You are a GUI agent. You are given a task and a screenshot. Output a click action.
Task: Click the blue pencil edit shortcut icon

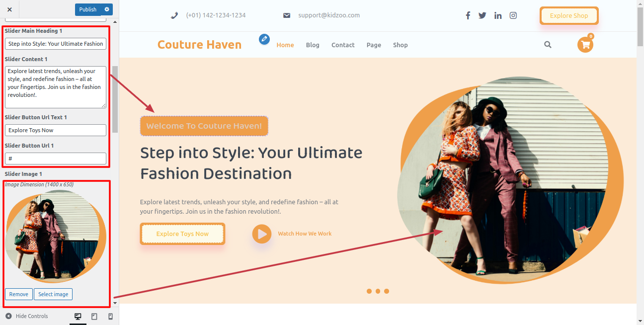pyautogui.click(x=264, y=39)
